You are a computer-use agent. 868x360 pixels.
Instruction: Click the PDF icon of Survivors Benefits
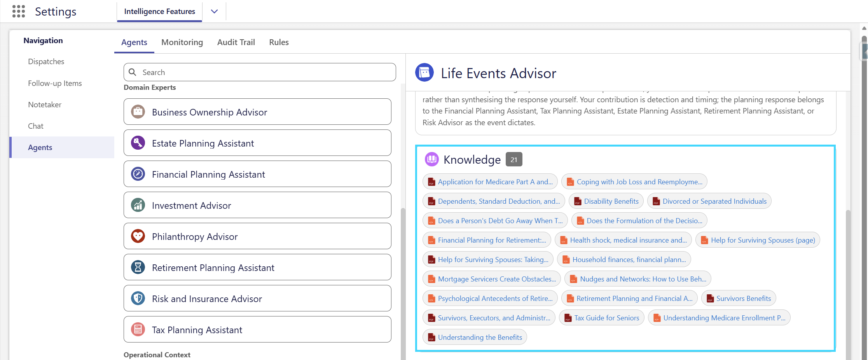point(710,299)
